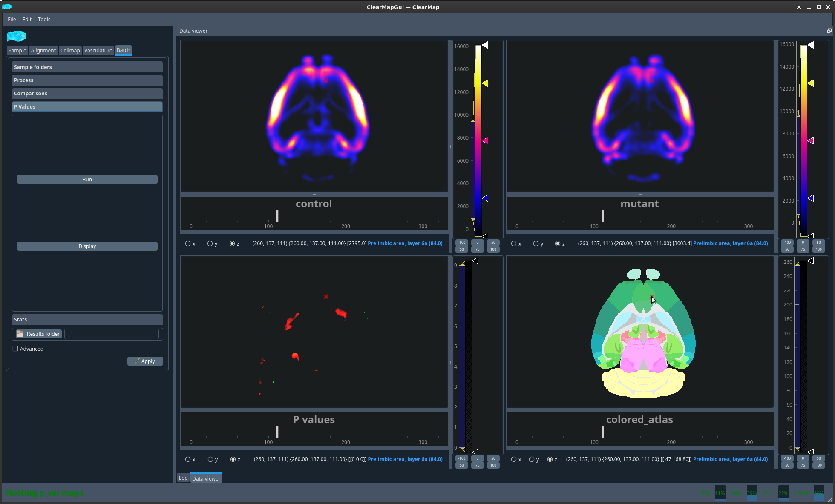The image size is (835, 504).
Task: Click the 75 preset button under mutant colorbar
Action: [803, 249]
